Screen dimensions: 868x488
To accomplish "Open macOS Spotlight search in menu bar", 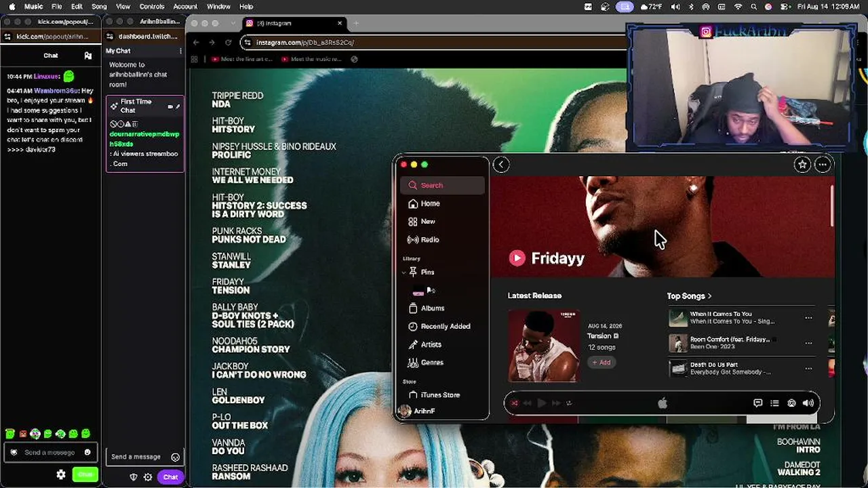I will coord(753,7).
